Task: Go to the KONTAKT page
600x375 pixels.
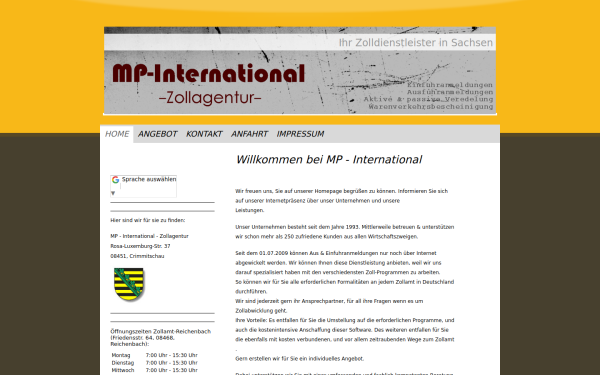Action: pyautogui.click(x=204, y=134)
